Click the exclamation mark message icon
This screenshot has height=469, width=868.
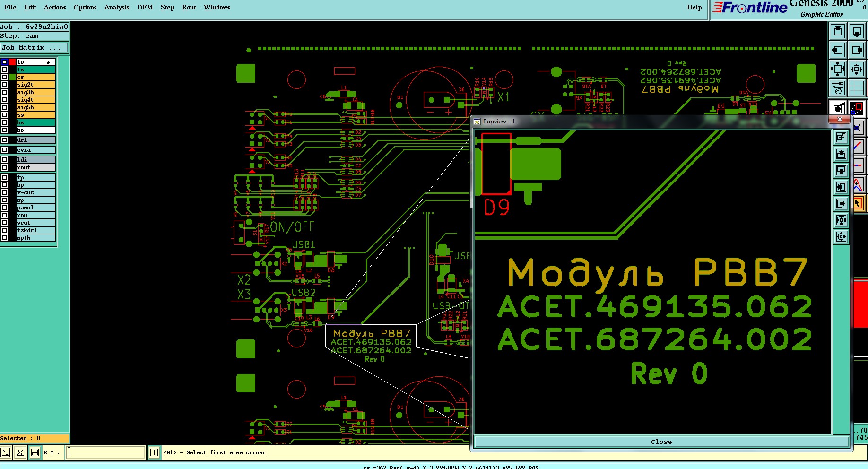coord(154,452)
